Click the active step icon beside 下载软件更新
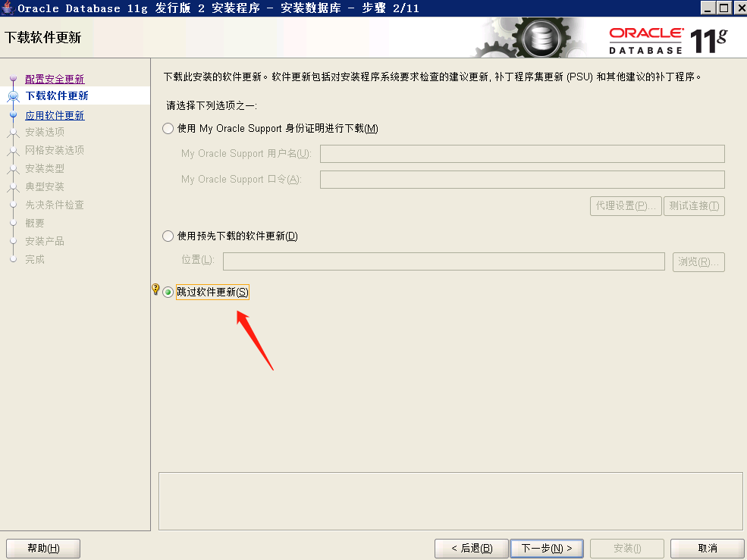The image size is (747, 560). 14,96
